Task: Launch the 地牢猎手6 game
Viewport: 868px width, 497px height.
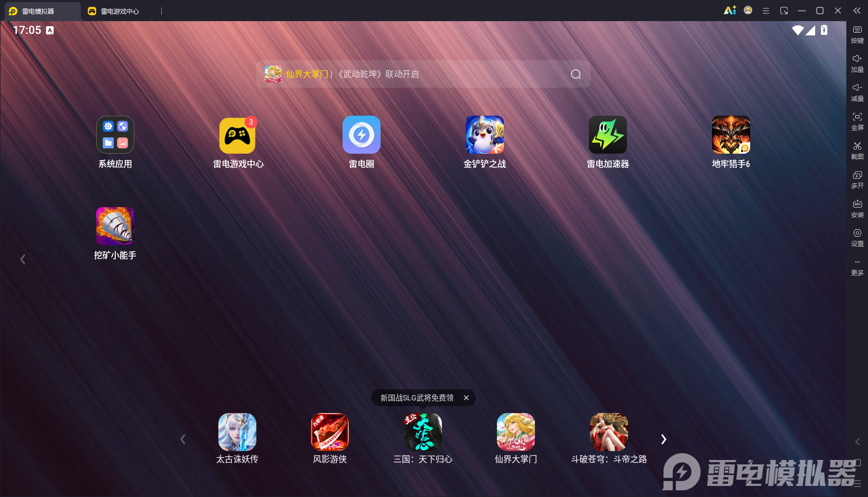Action: [x=731, y=135]
